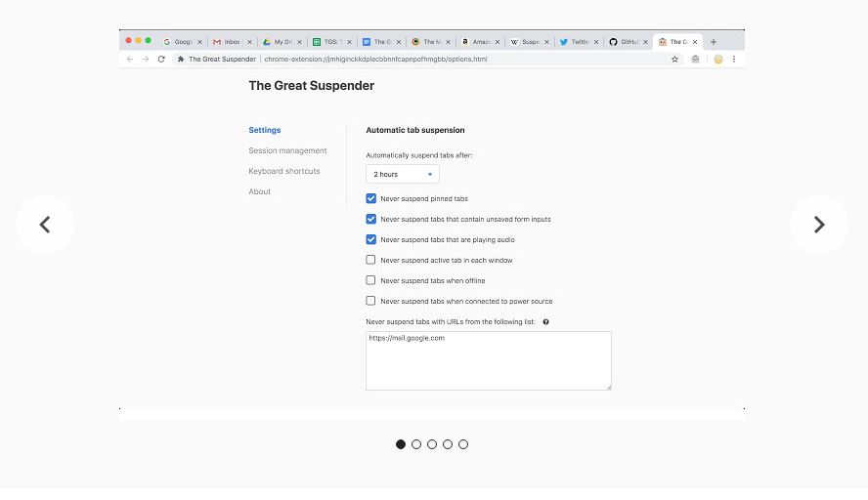This screenshot has height=500, width=868.
Task: Open the 2 hours suspend time dropdown
Action: (403, 174)
